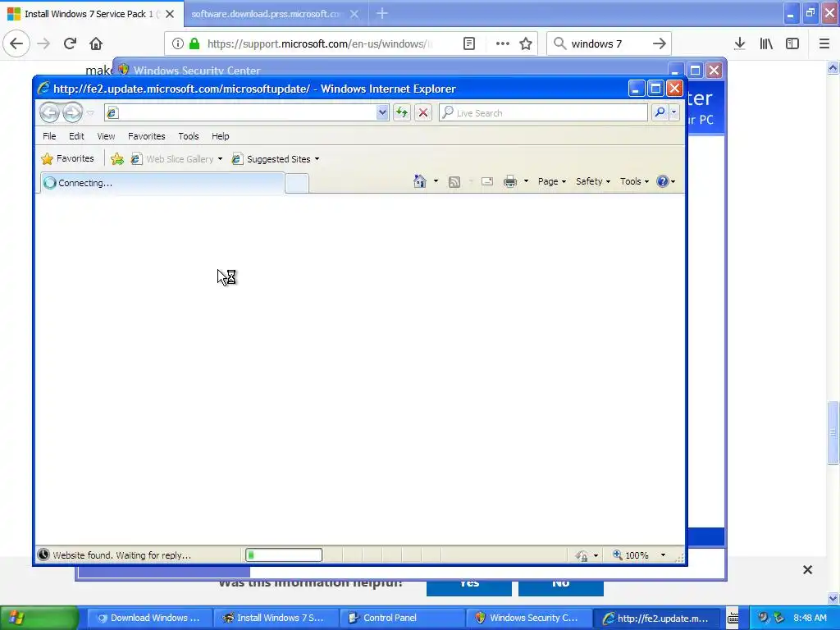Open Favorites star button in IE
Viewport: 840px width, 630px height.
point(68,158)
